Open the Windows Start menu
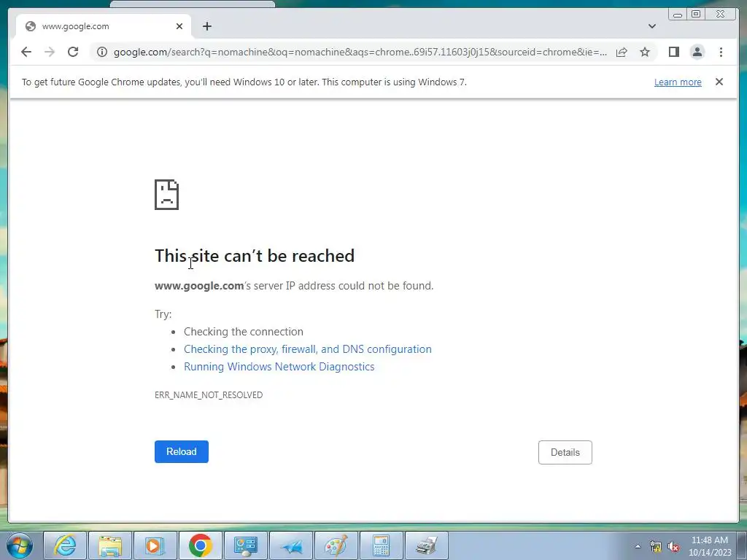The width and height of the screenshot is (747, 560). point(20,545)
